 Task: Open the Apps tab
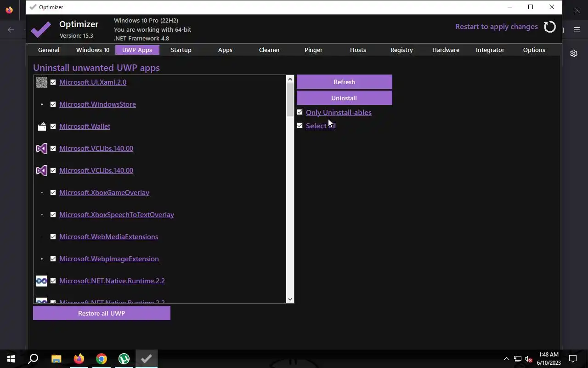pyautogui.click(x=225, y=50)
